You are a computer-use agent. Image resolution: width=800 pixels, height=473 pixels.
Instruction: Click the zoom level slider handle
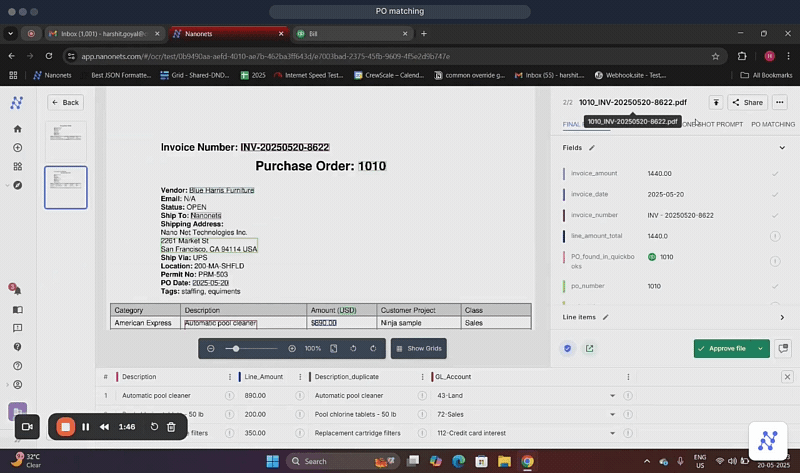coord(236,348)
